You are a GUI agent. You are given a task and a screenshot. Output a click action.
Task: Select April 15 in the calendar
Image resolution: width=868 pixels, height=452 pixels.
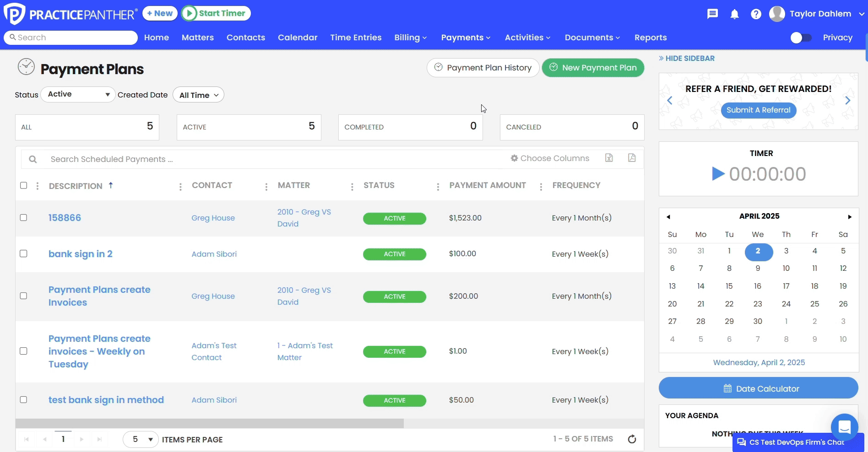pyautogui.click(x=729, y=286)
